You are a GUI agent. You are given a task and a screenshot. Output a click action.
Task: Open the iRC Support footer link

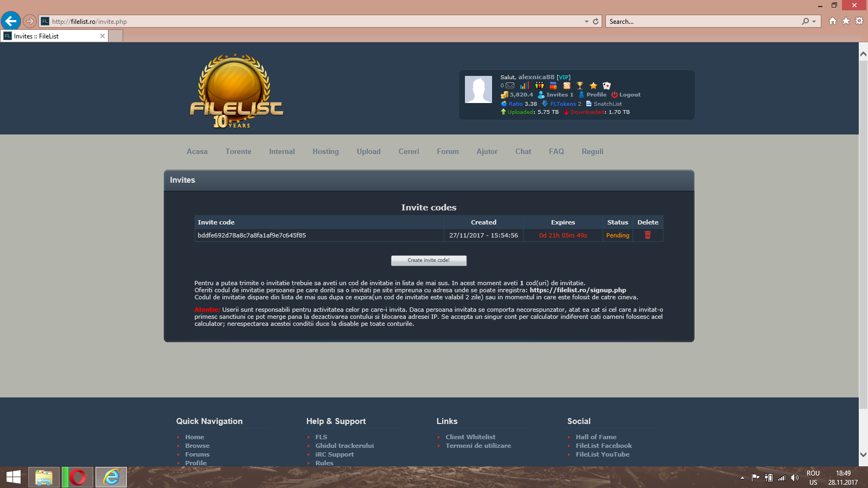334,454
